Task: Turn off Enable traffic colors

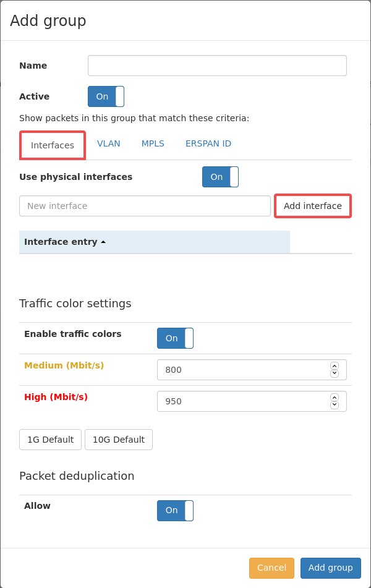Action: point(175,338)
